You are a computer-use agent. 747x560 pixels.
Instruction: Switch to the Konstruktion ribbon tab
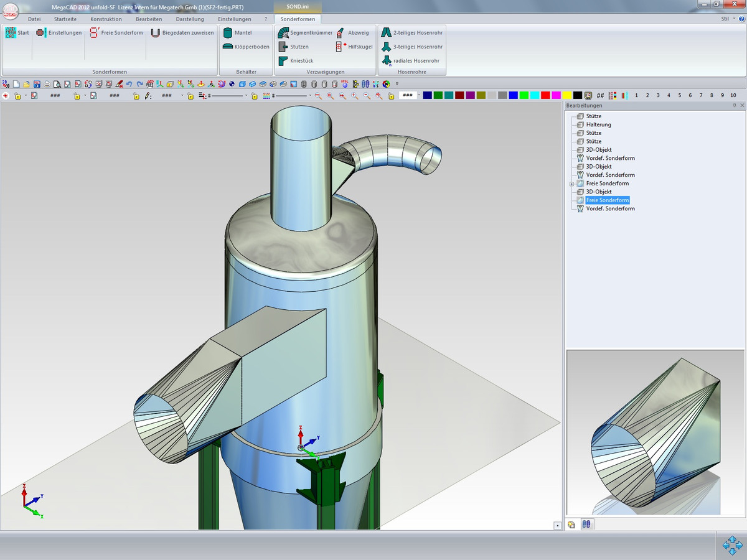coord(106,19)
